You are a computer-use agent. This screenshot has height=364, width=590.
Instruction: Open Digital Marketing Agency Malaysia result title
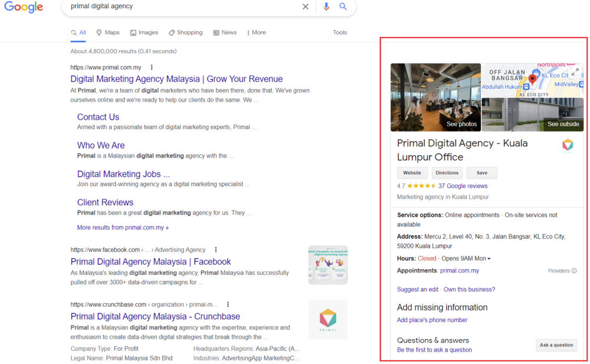coord(176,79)
